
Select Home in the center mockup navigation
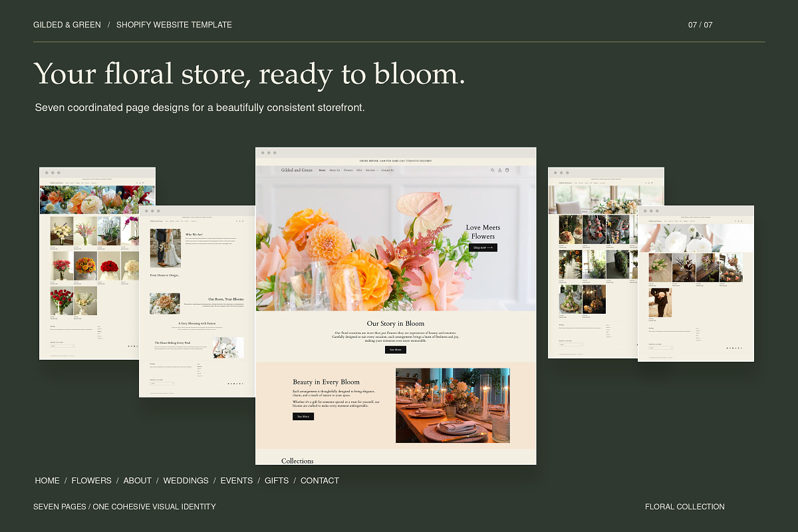(x=322, y=170)
